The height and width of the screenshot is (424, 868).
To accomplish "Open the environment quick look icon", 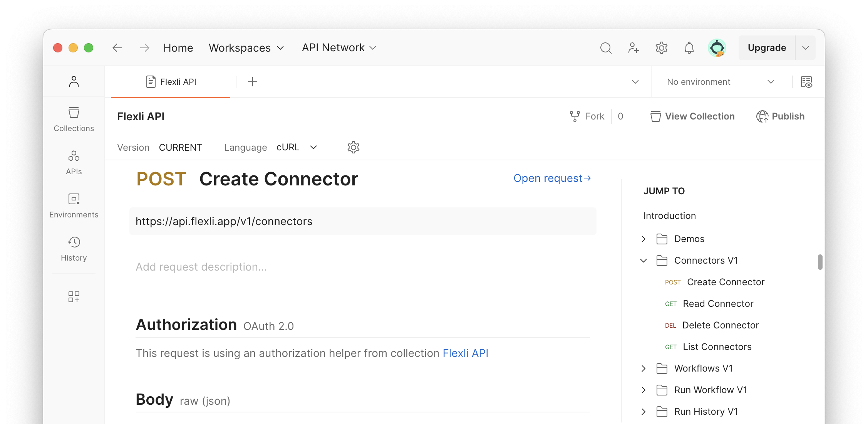I will point(806,82).
